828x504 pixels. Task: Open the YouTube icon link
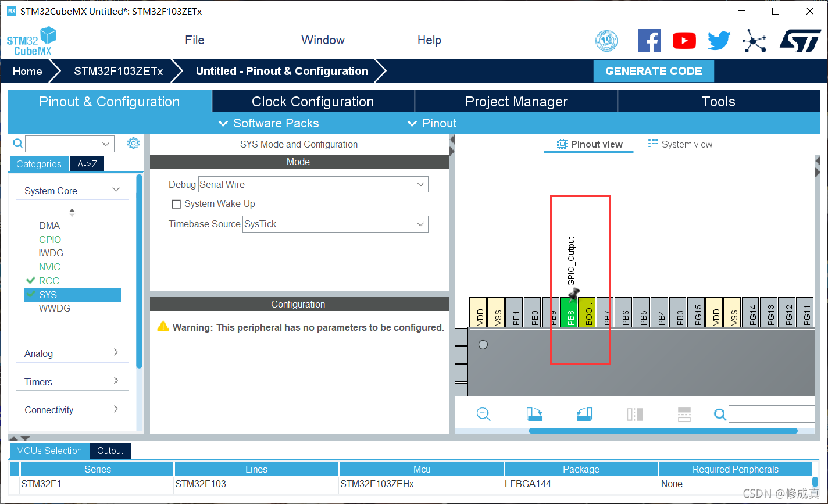[684, 41]
